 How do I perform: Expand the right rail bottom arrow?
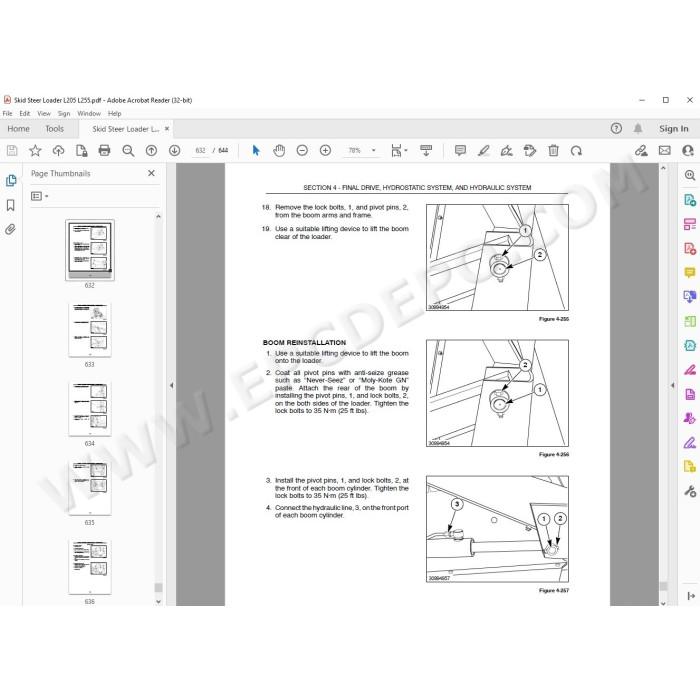[x=691, y=596]
